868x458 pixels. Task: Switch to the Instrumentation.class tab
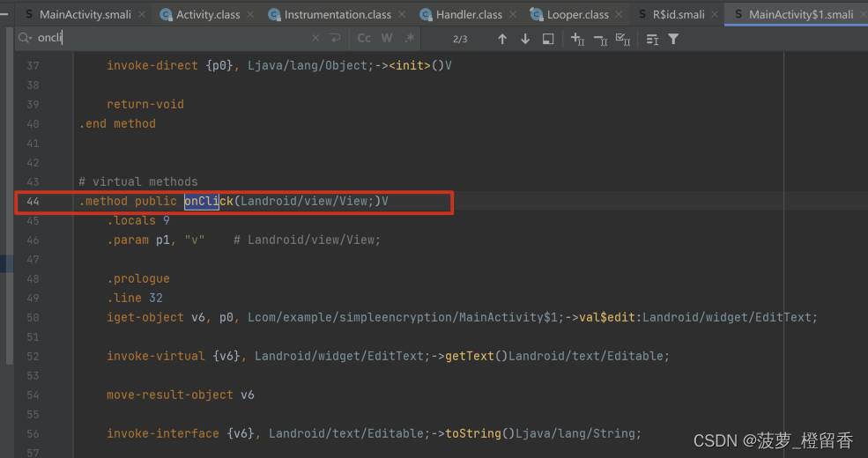pyautogui.click(x=338, y=14)
